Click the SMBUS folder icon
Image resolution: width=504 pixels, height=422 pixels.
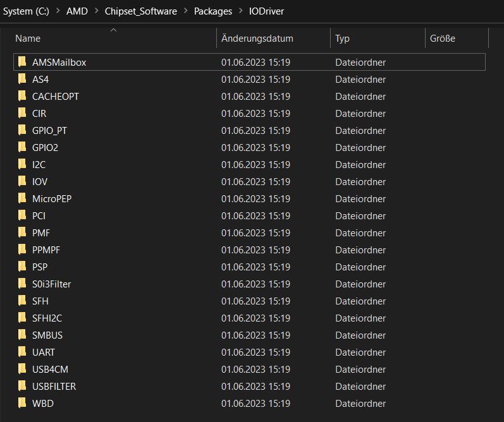pos(22,334)
